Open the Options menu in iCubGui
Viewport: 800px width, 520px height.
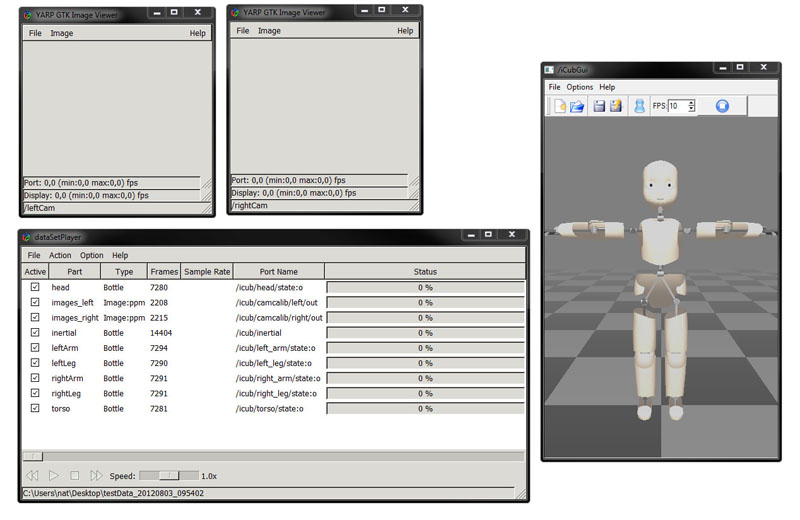(579, 87)
